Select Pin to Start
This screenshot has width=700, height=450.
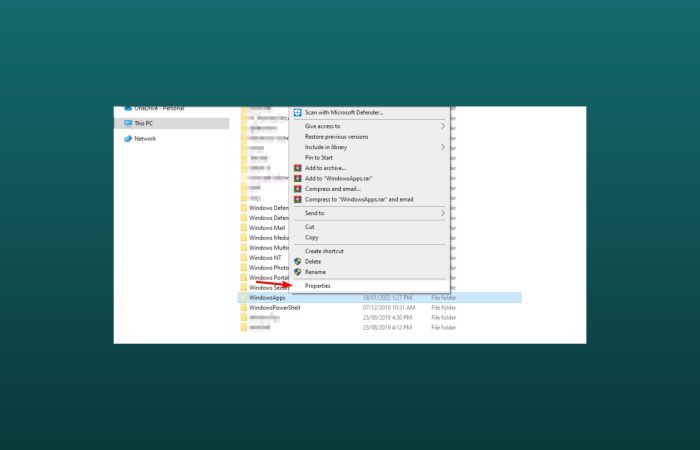(x=319, y=158)
